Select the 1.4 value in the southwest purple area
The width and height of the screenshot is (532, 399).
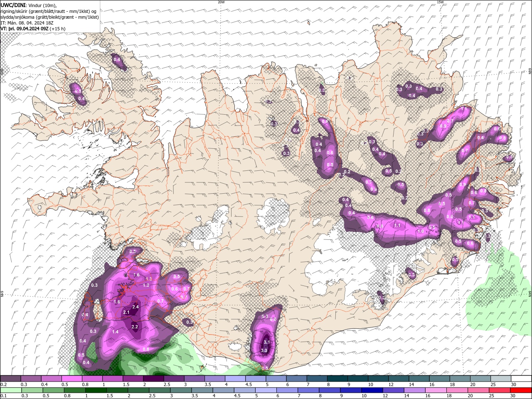116,332
